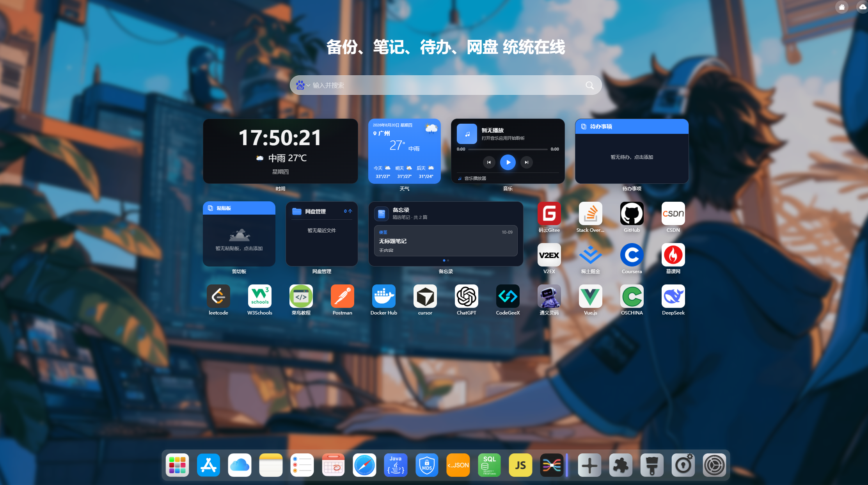The height and width of the screenshot is (485, 868).
Task: Open the leetcode shortcut
Action: click(218, 296)
